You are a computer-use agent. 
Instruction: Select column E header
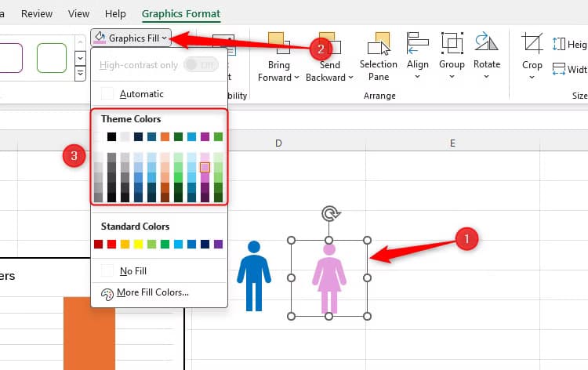pyautogui.click(x=452, y=143)
